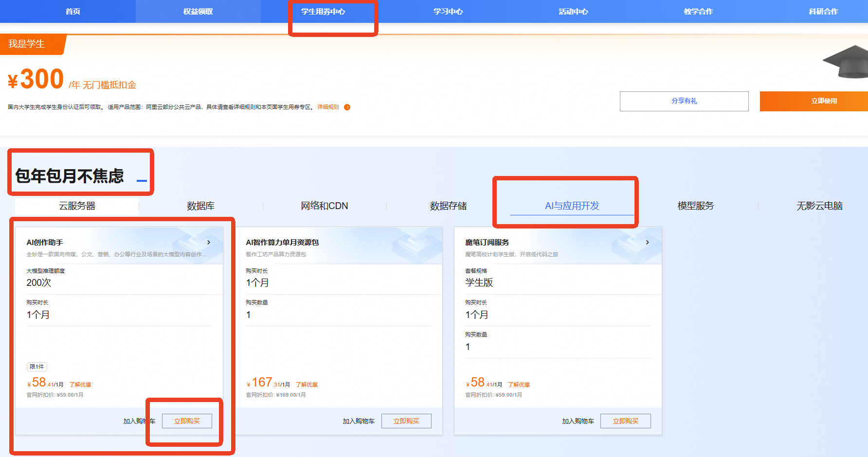868x457 pixels.
Task: Switch to the 云服务器 category tab
Action: pos(77,206)
